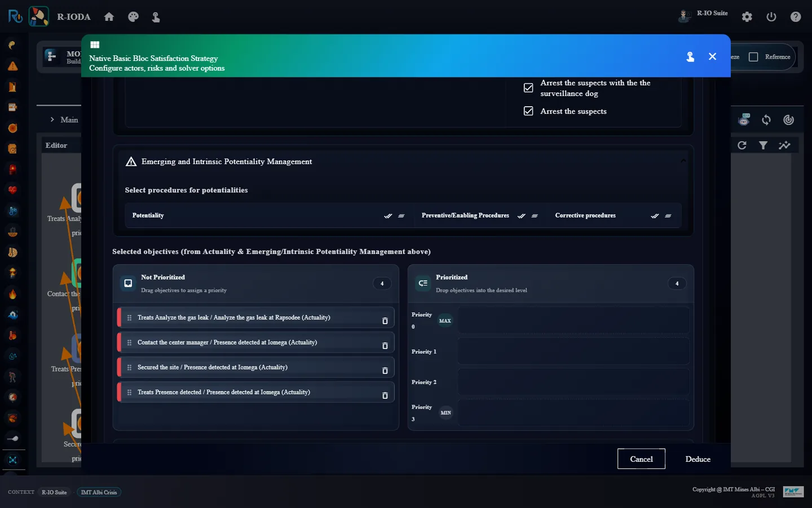Click the Priority 0 MAX drop zone
The image size is (812, 508).
(x=573, y=321)
